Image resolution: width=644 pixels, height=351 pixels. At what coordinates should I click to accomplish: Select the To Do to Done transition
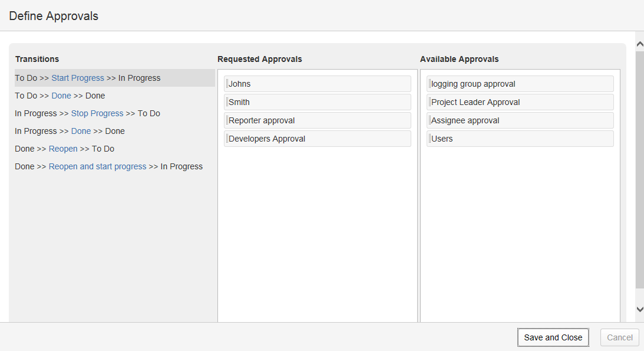coord(61,96)
